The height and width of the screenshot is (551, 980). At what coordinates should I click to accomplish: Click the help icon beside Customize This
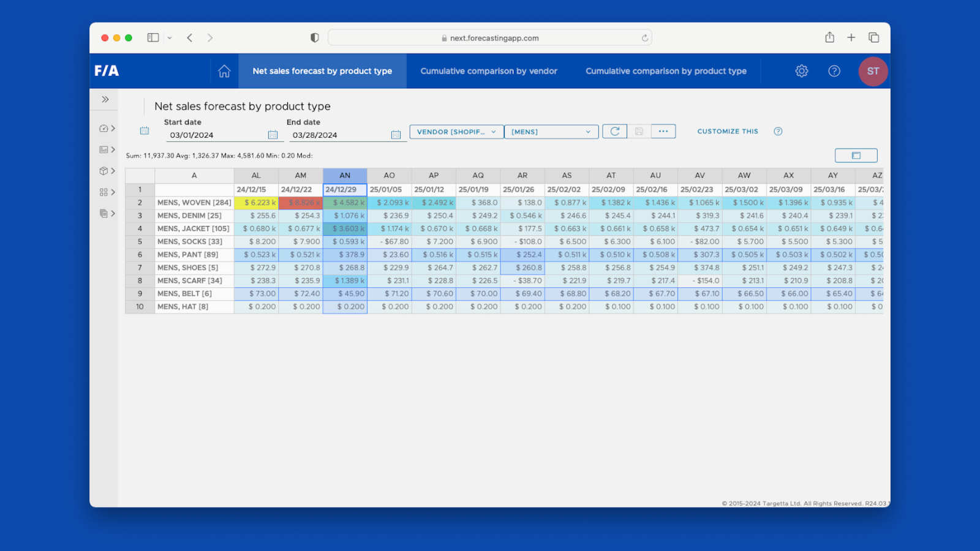point(778,131)
